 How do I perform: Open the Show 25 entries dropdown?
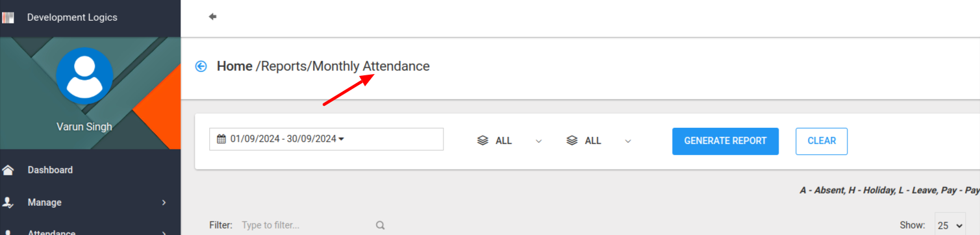click(x=950, y=225)
